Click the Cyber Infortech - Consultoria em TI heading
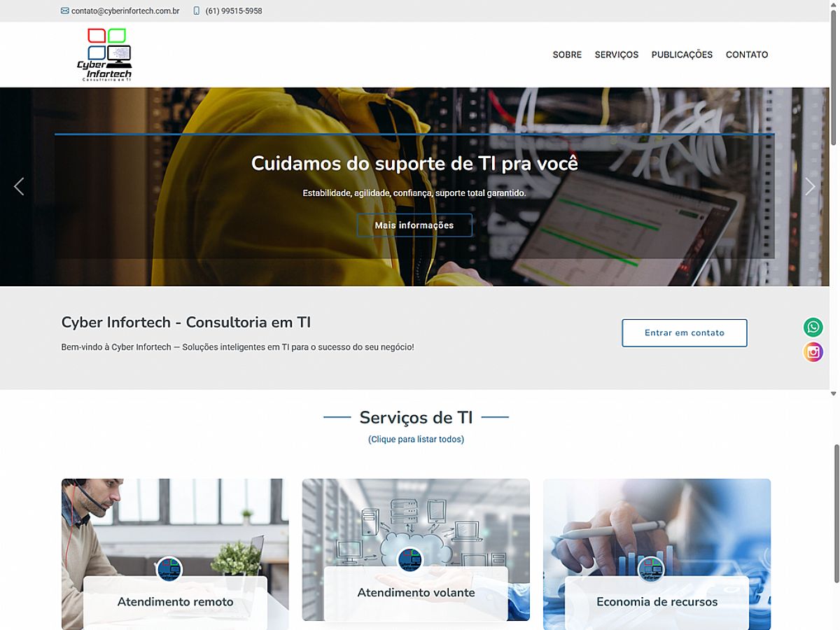Viewport: 840px width, 630px height. point(186,323)
